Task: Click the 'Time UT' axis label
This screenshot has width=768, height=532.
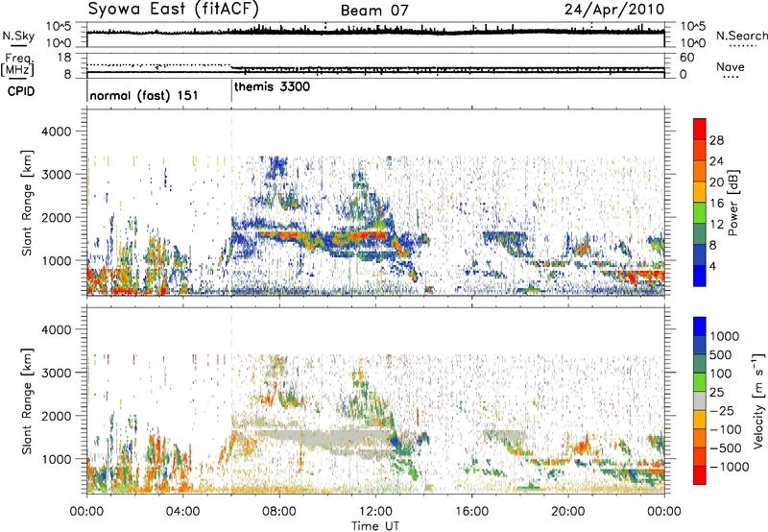Action: (375, 526)
